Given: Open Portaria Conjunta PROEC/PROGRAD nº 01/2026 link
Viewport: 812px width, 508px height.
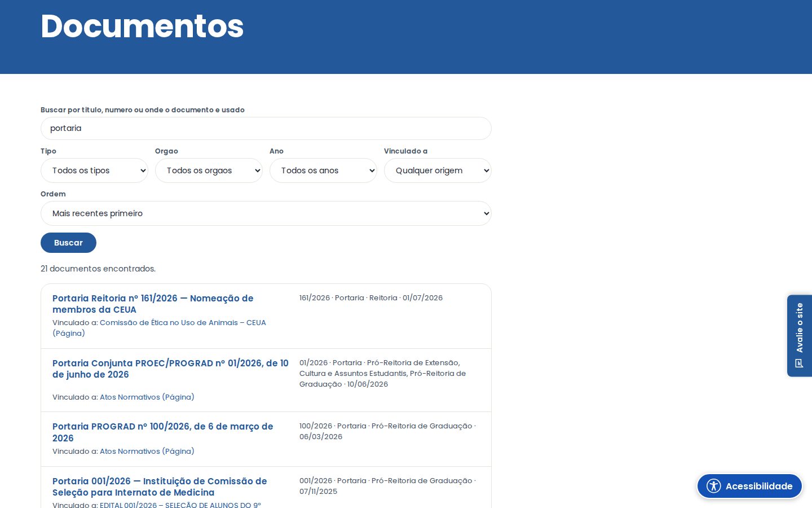Looking at the screenshot, I should click(x=170, y=369).
